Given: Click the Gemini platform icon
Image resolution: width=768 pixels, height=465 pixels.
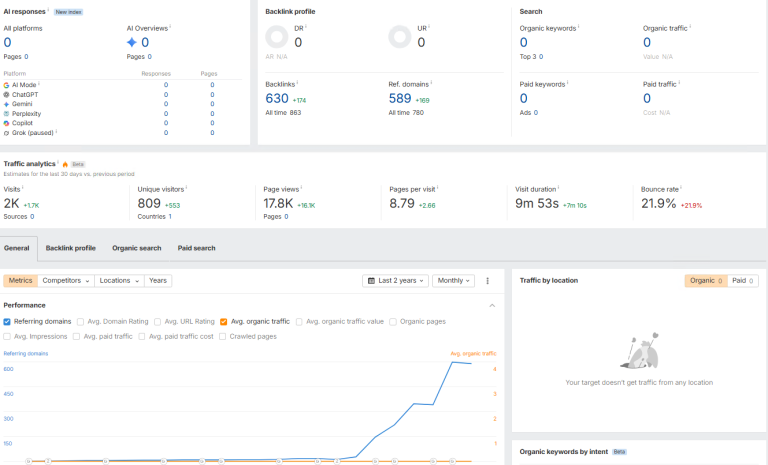Looking at the screenshot, I should tap(6, 104).
